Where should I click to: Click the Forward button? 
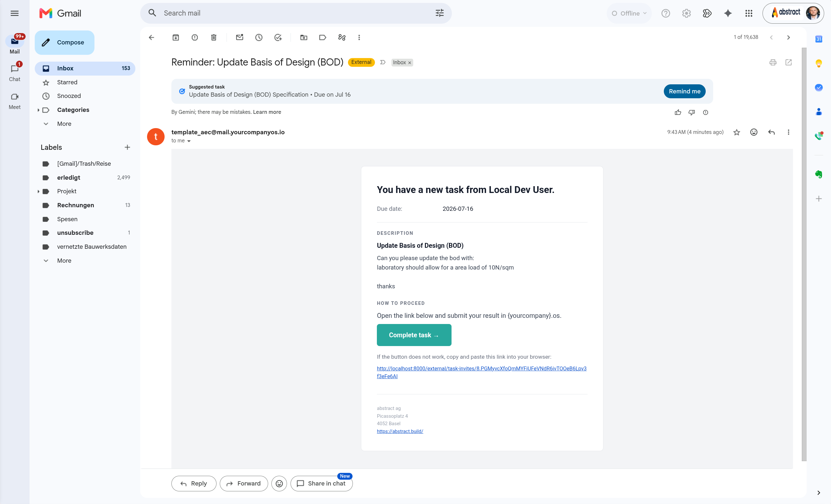(x=243, y=484)
